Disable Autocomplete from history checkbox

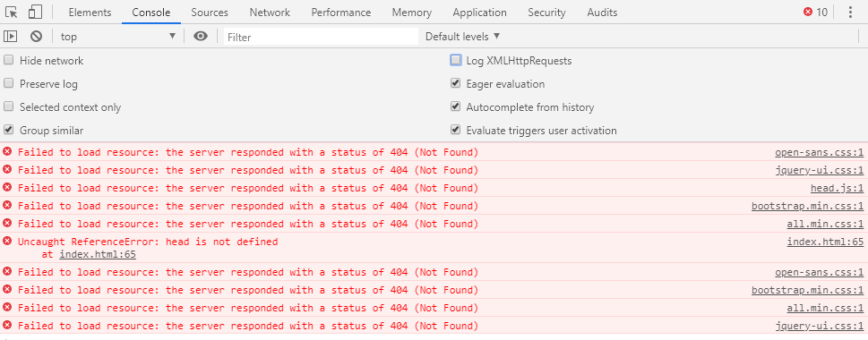pos(456,106)
